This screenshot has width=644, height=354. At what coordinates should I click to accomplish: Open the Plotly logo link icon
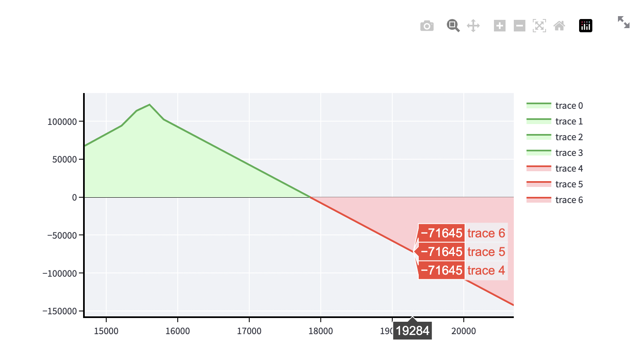pos(586,26)
